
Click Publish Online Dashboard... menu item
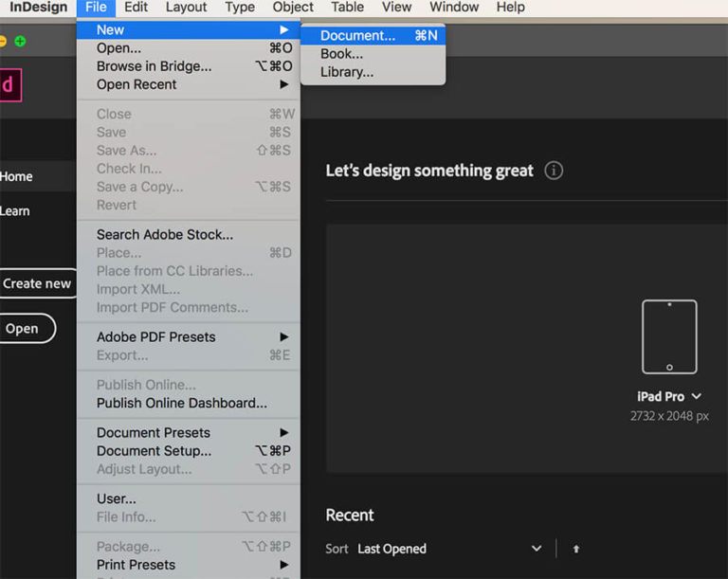[x=182, y=403]
